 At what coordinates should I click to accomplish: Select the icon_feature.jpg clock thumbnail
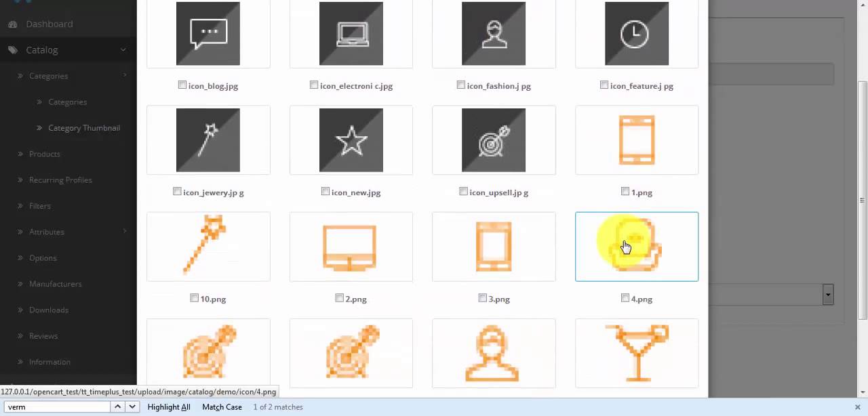(x=637, y=33)
